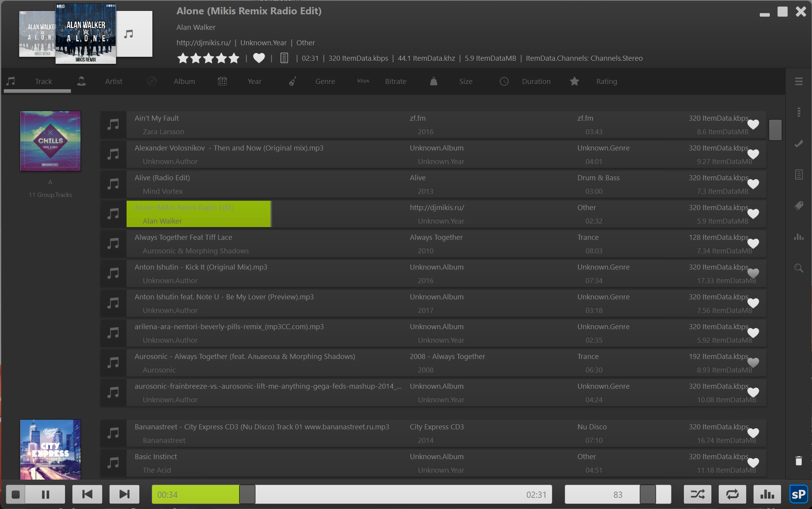812x509 pixels.
Task: Click the blank next-track cover placeholder
Action: [x=134, y=34]
